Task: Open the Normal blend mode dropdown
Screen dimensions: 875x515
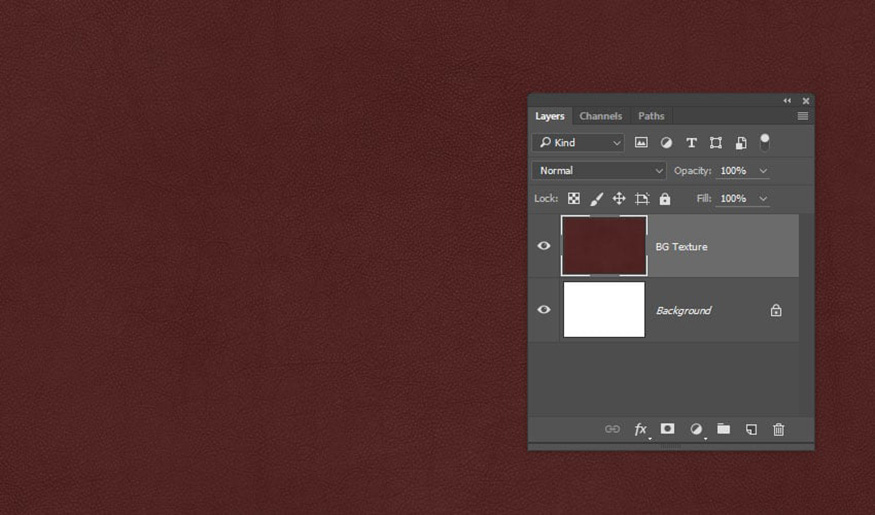Action: coord(599,171)
